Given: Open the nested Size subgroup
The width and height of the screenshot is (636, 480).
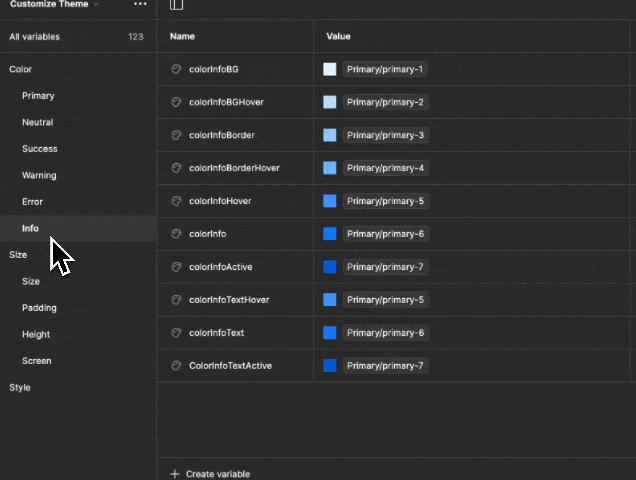Looking at the screenshot, I should point(31,281).
